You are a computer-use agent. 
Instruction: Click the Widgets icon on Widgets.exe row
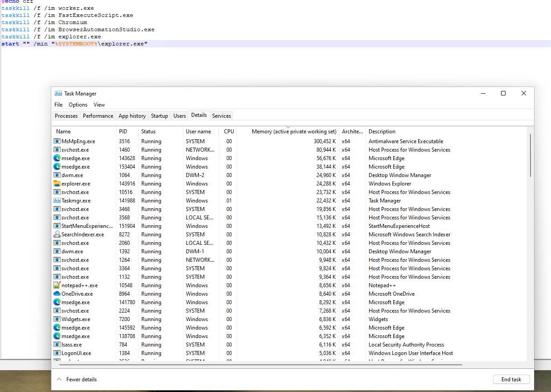tap(57, 319)
